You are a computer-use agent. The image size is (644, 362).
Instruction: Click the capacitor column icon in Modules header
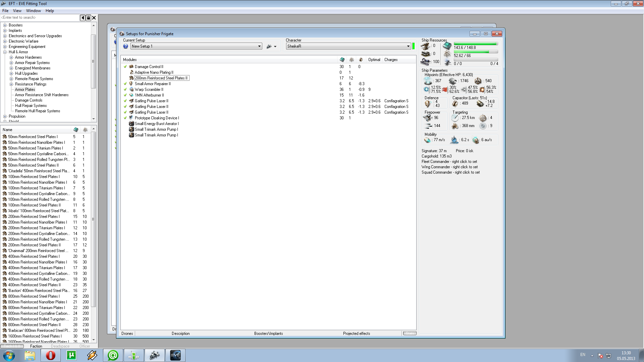(361, 60)
